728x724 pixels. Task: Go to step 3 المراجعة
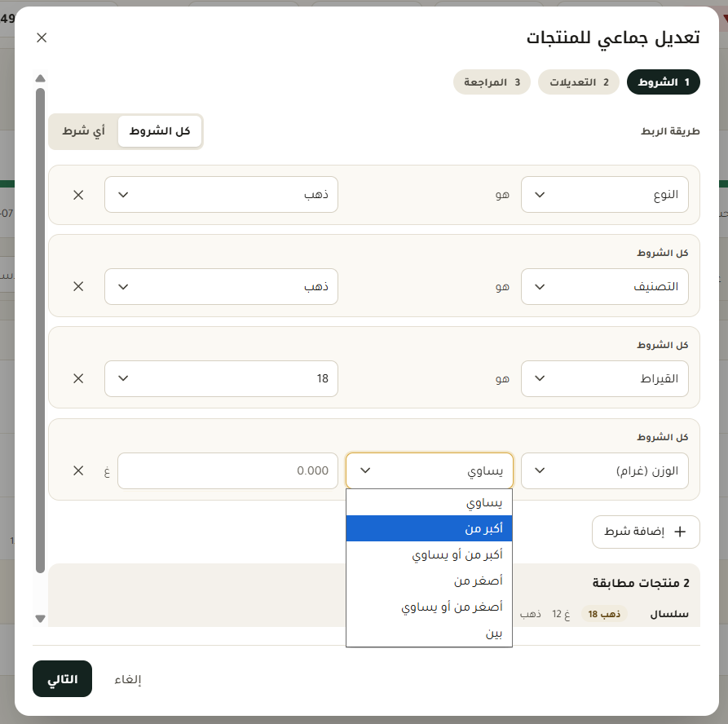coord(492,82)
